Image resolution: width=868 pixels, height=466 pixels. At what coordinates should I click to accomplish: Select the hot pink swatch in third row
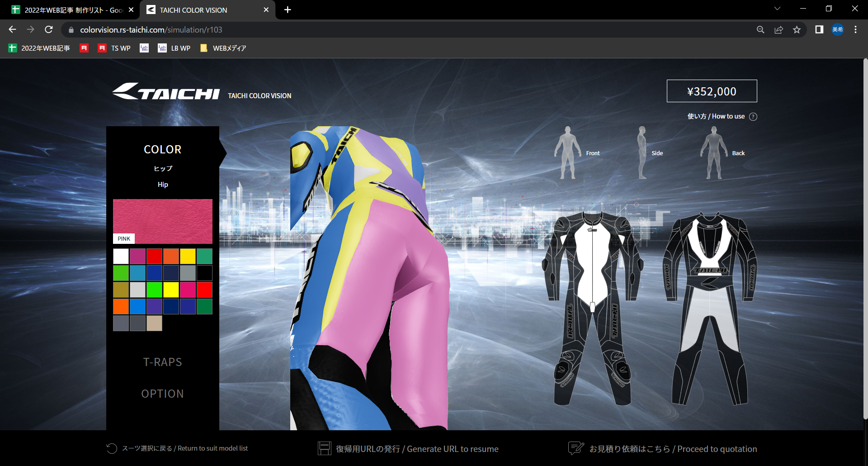188,290
